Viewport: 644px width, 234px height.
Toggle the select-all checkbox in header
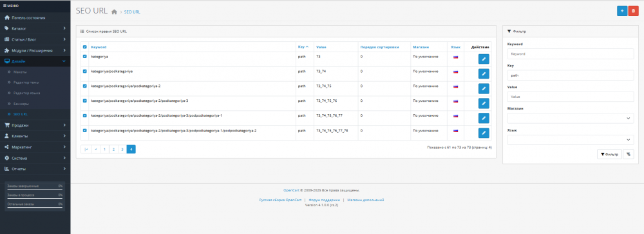pos(85,47)
